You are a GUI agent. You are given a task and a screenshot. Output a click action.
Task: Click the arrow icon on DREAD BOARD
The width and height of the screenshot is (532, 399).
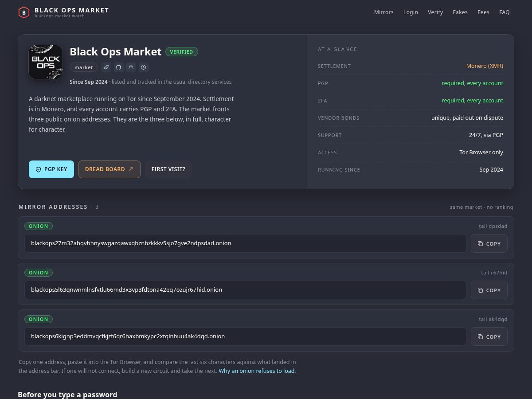131,169
